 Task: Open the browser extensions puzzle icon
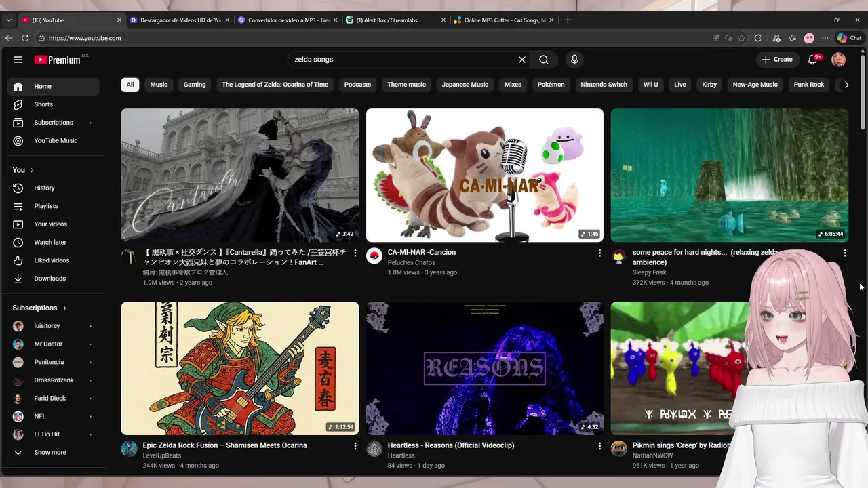(758, 38)
